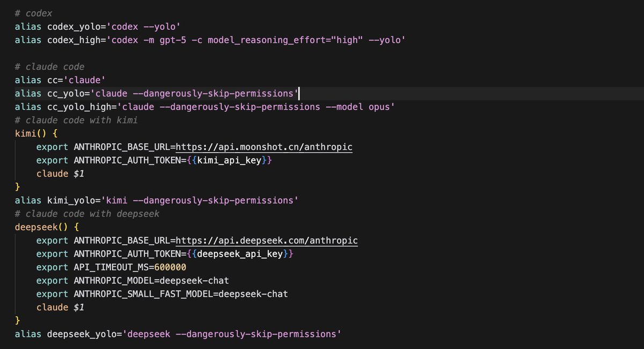Click the 600000 timeout value
This screenshot has height=349, width=644.
click(x=170, y=267)
